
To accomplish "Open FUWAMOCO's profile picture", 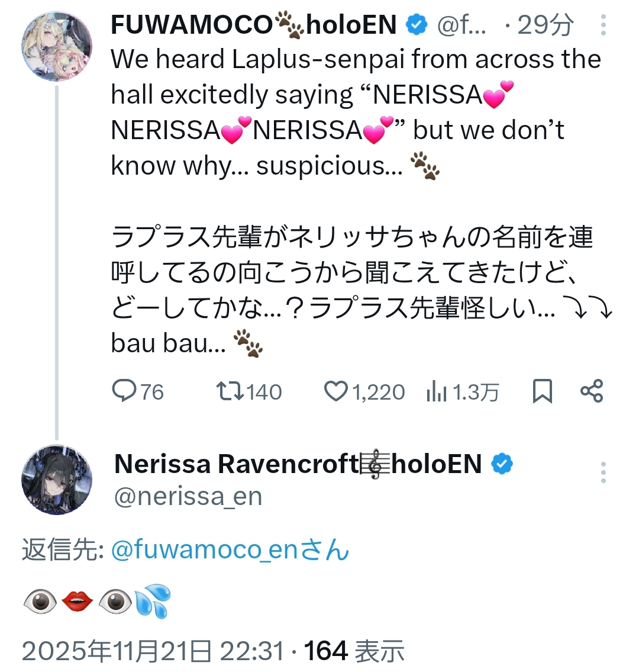I will (57, 46).
